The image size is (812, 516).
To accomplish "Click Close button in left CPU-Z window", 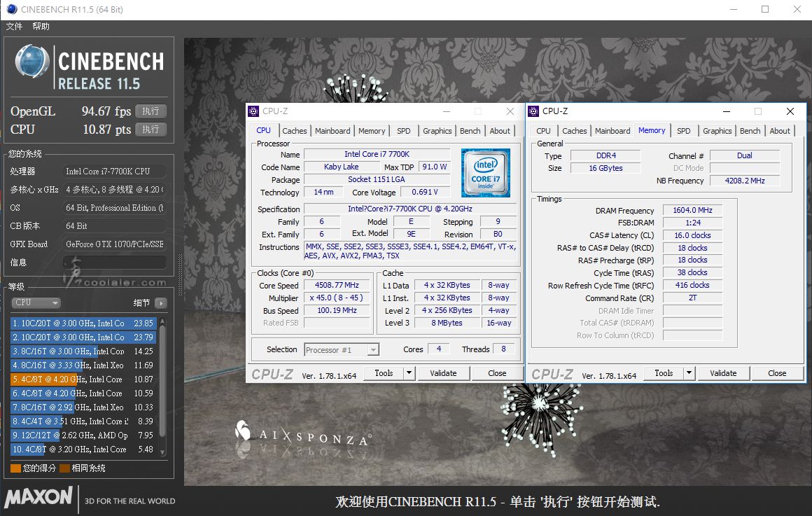I will click(497, 373).
